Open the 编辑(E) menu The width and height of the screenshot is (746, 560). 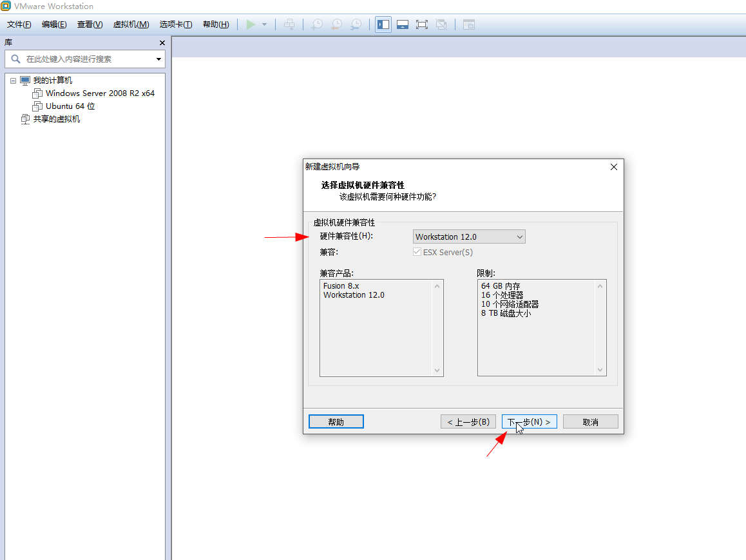click(x=54, y=24)
